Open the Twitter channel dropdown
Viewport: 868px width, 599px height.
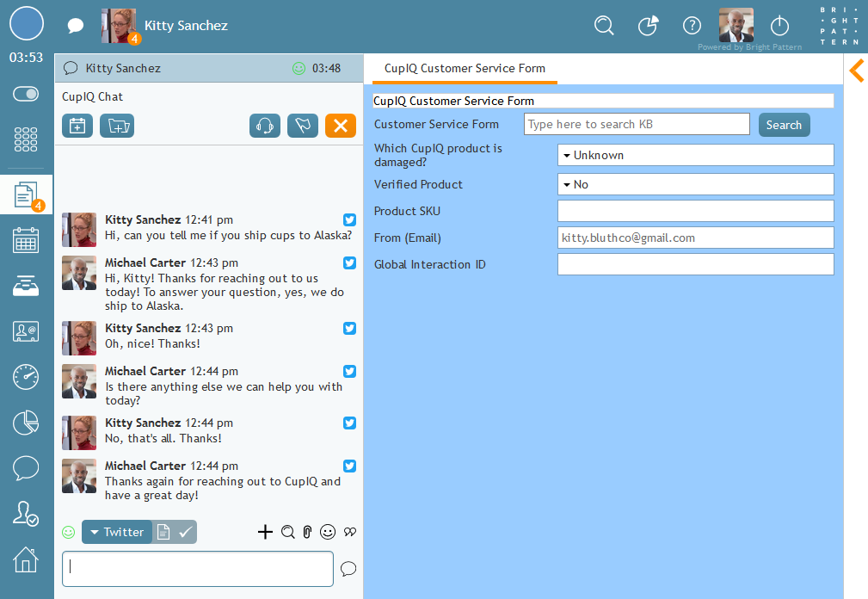pyautogui.click(x=117, y=532)
